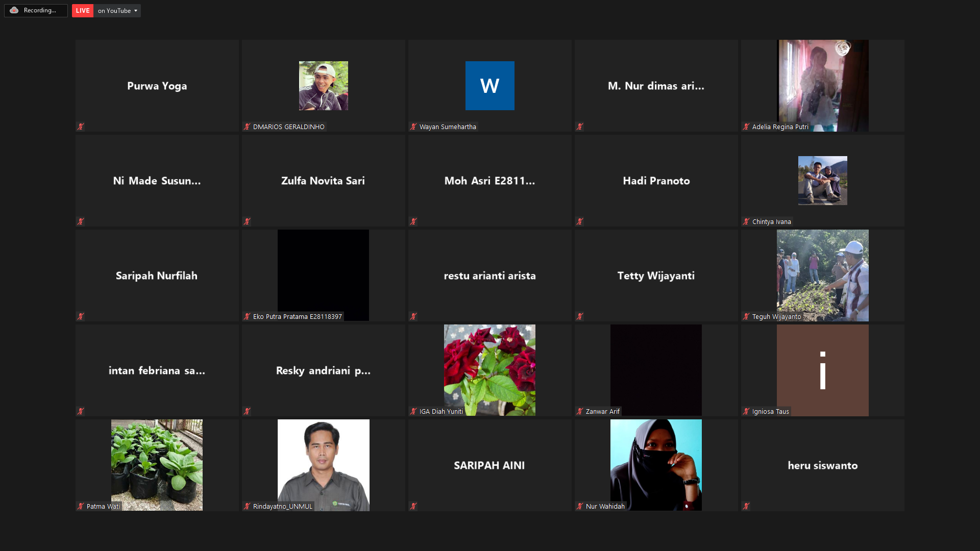Click the heru siswanto name text

[823, 466]
